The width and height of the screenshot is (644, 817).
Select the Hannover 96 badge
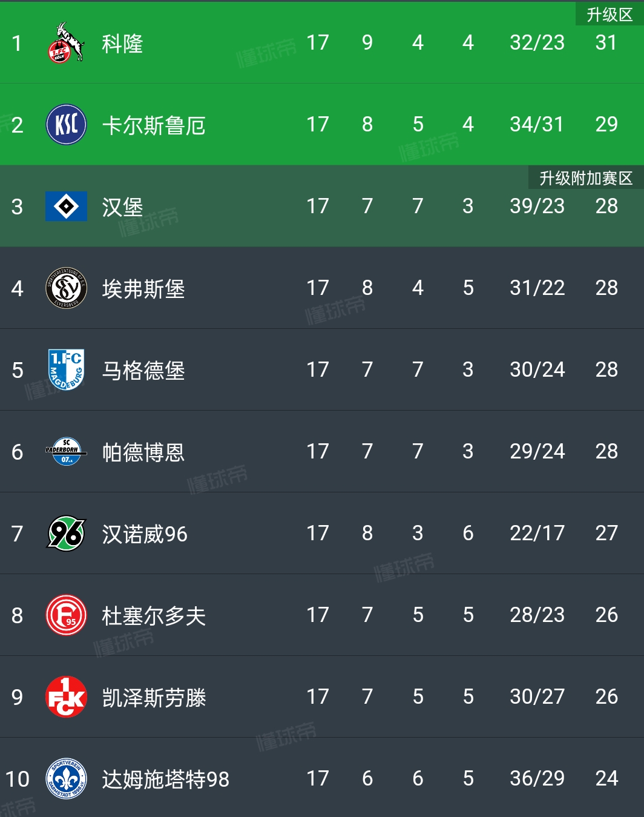pos(67,534)
